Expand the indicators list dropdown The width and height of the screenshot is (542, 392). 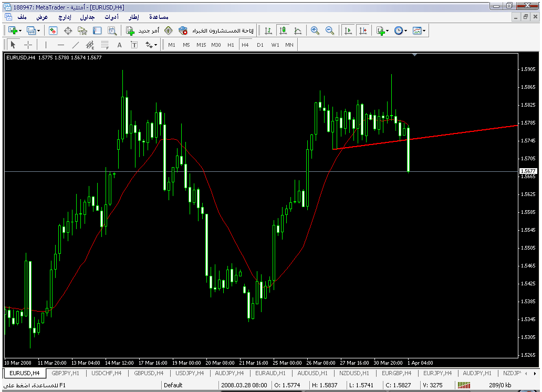(383, 30)
